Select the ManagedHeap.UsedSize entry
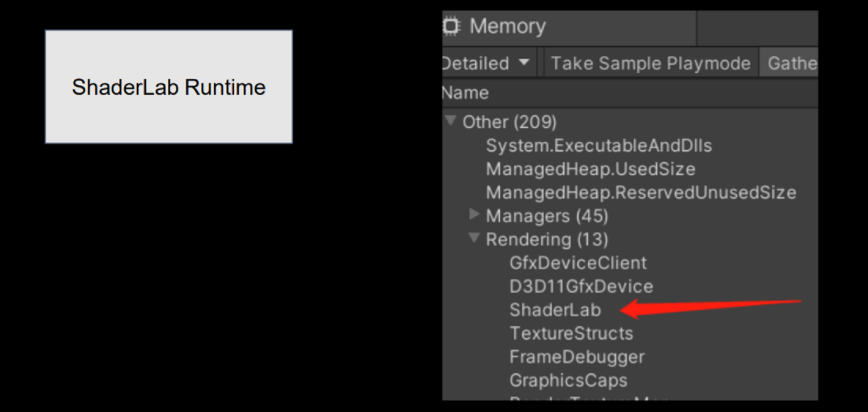Viewport: 868px width, 412px height. coord(590,169)
